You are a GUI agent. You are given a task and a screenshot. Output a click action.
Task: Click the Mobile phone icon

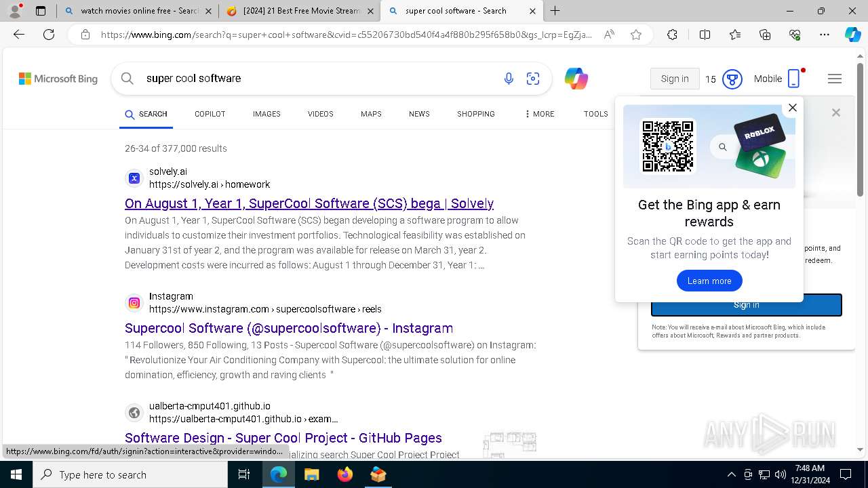coord(793,79)
